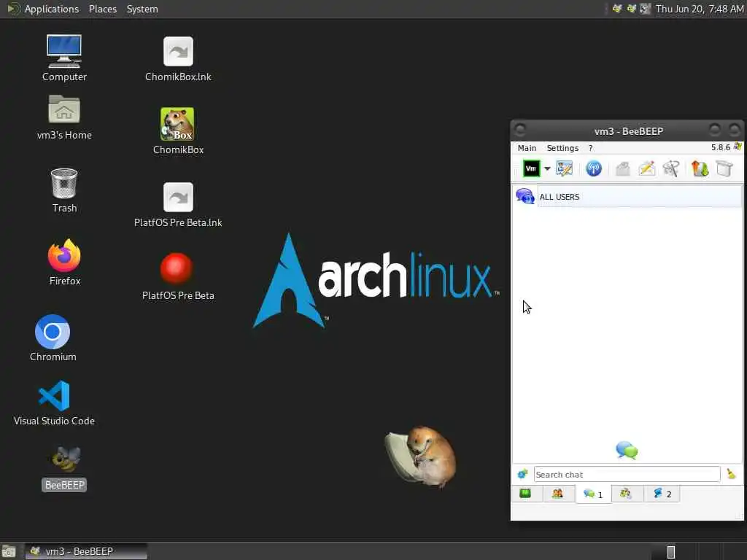747x560 pixels.
Task: Open the Places menu in top panel
Action: click(102, 9)
